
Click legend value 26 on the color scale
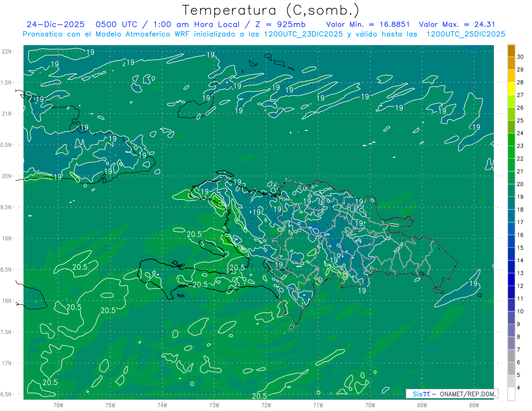pos(520,108)
